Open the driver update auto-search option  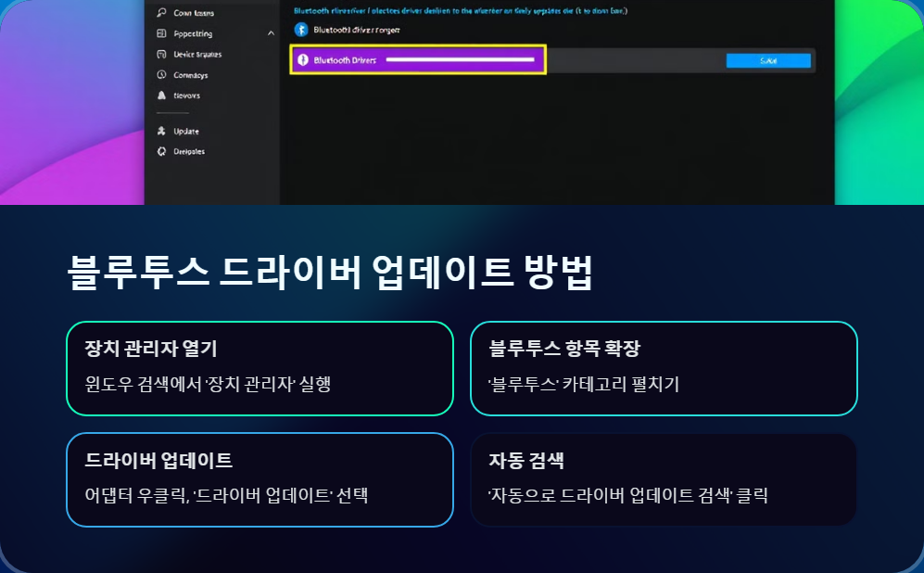[664, 479]
